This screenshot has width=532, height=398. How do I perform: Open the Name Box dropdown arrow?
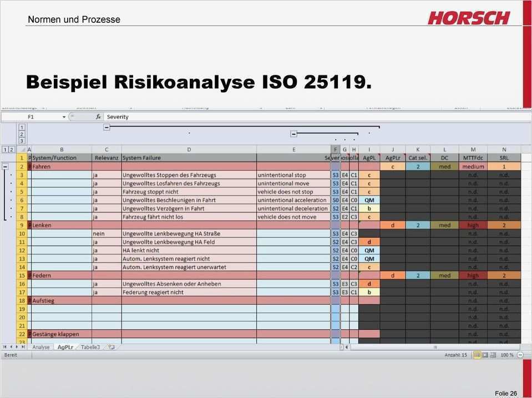click(64, 118)
